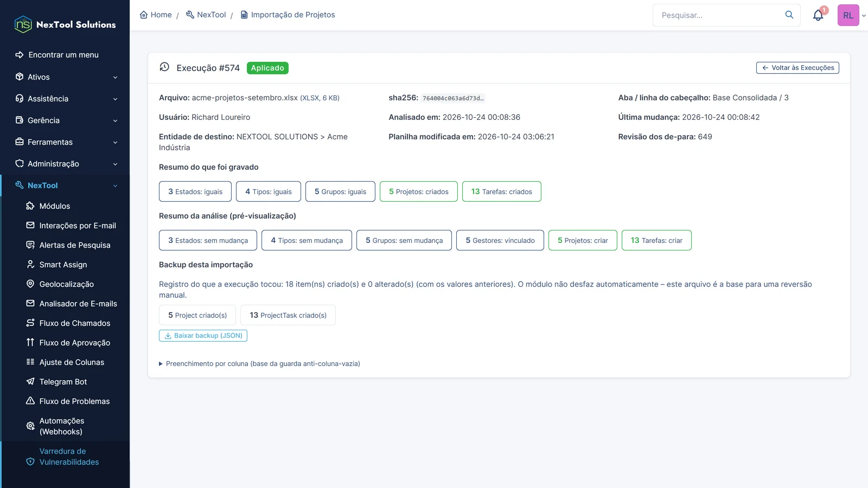The width and height of the screenshot is (868, 488).
Task: Click the Telegram Bot paper plane icon
Action: tap(30, 382)
